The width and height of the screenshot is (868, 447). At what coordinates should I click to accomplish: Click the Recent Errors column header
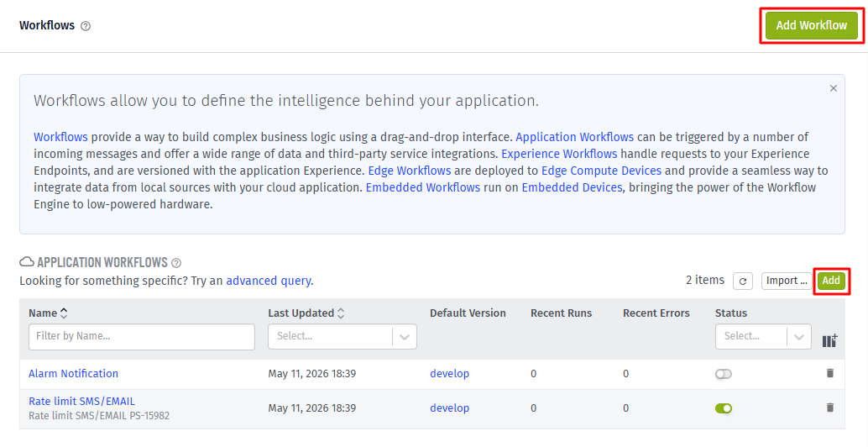tap(656, 313)
